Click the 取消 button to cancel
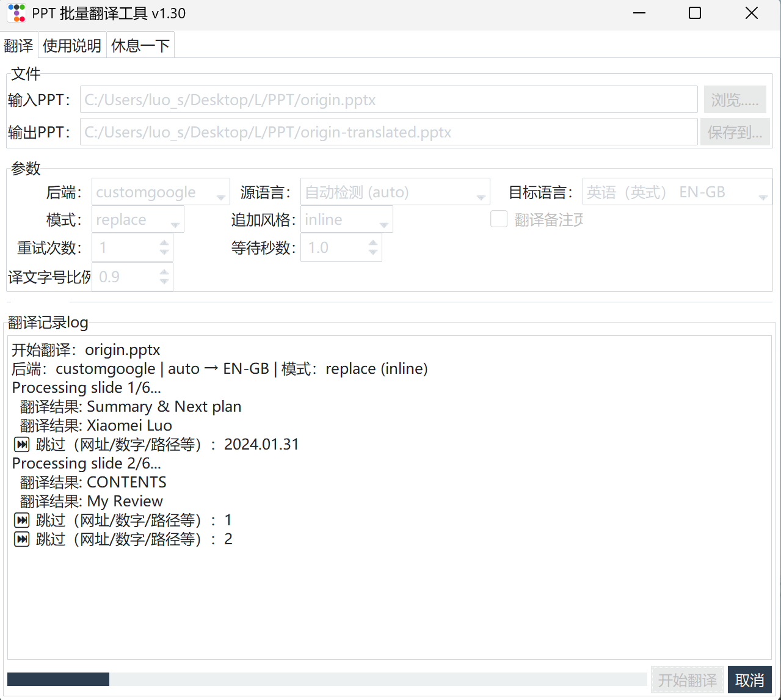 [x=749, y=680]
